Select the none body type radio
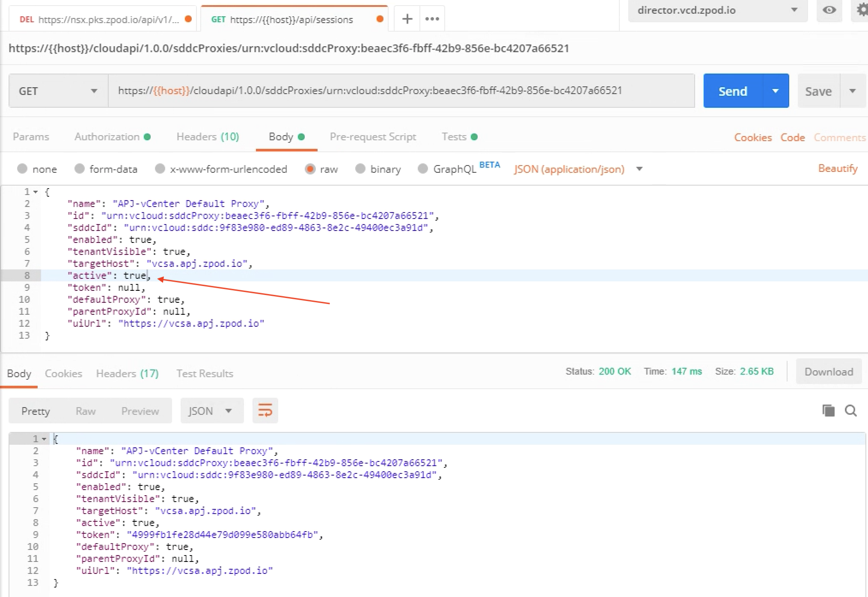 pyautogui.click(x=22, y=169)
